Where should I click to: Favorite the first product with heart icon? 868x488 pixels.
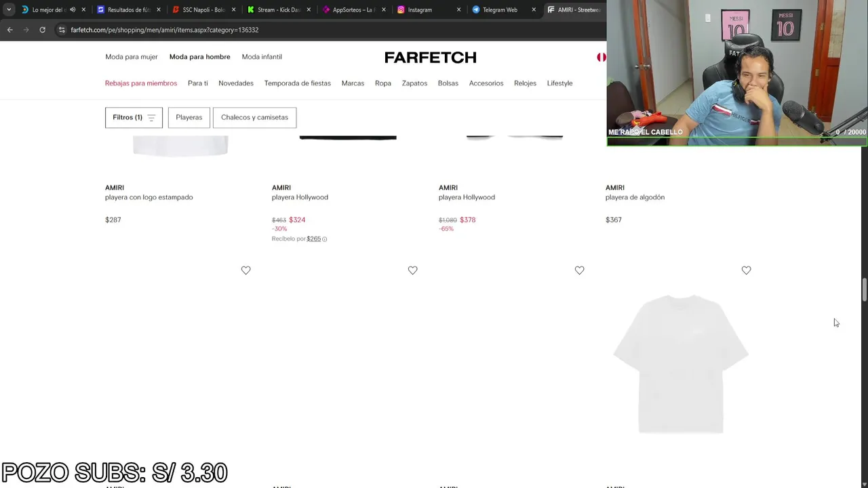pyautogui.click(x=245, y=270)
